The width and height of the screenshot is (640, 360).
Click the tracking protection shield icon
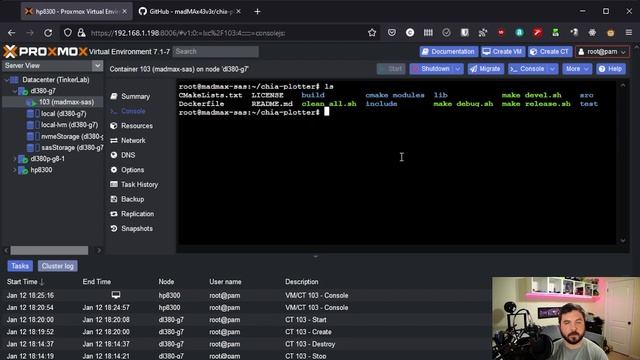pos(68,33)
